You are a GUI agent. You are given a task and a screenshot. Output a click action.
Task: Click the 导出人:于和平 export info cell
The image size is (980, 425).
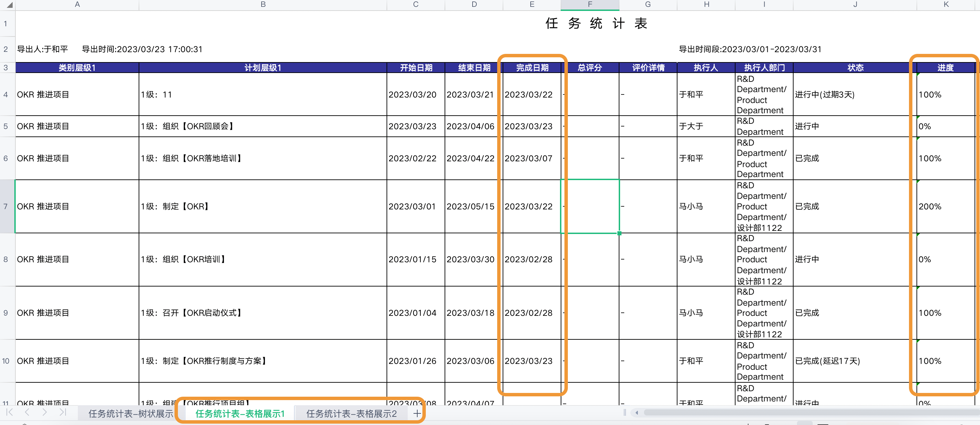click(43, 49)
